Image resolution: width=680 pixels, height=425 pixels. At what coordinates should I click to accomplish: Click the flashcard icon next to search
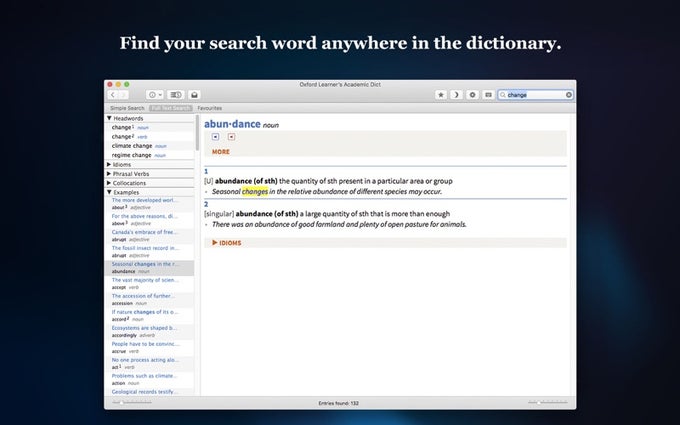[488, 95]
